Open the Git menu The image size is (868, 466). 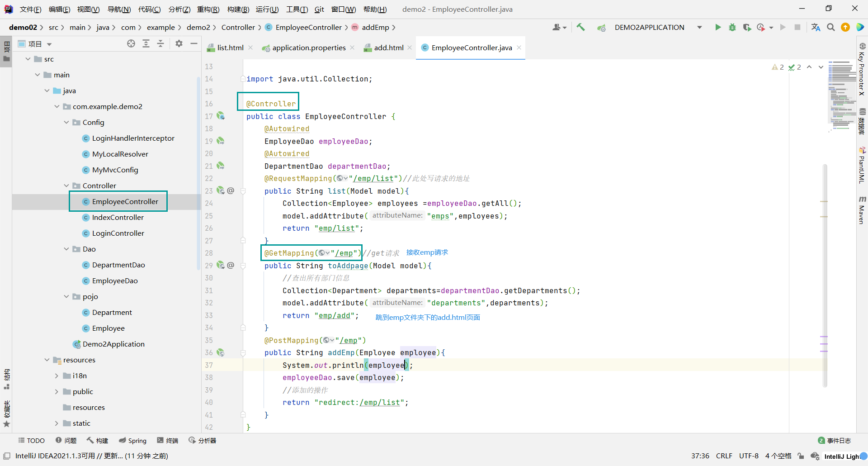[x=319, y=9]
